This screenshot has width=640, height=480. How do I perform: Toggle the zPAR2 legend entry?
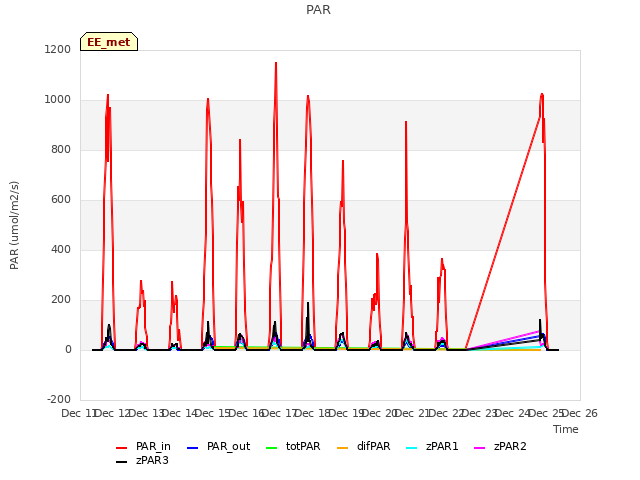[x=500, y=447]
